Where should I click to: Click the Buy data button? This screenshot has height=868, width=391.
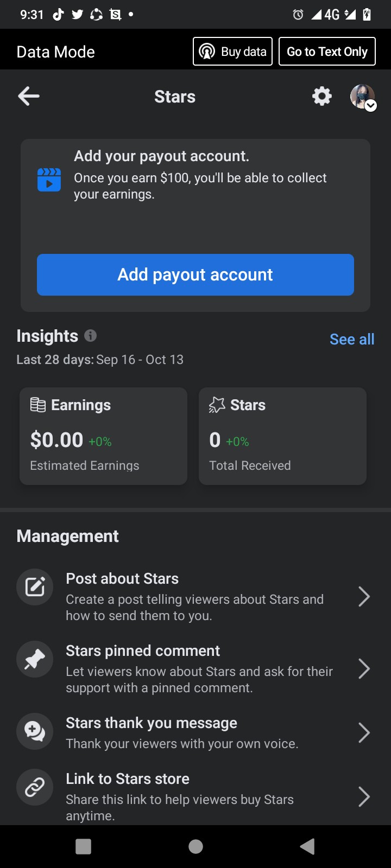(232, 52)
